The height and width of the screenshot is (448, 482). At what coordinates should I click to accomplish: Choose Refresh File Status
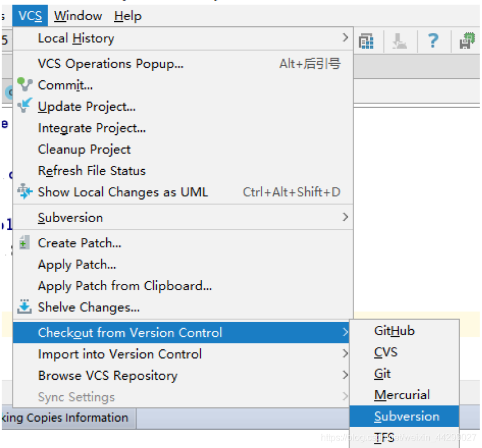tap(183, 171)
